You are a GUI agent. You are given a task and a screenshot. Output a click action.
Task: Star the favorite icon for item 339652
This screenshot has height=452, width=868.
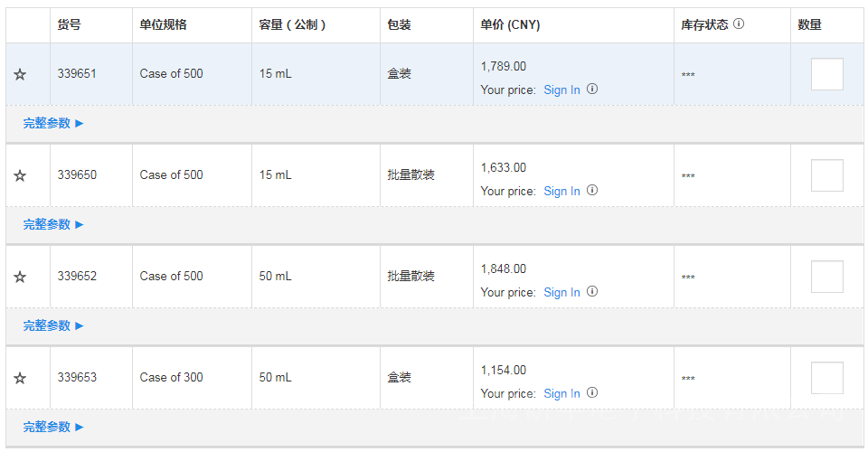pyautogui.click(x=20, y=277)
